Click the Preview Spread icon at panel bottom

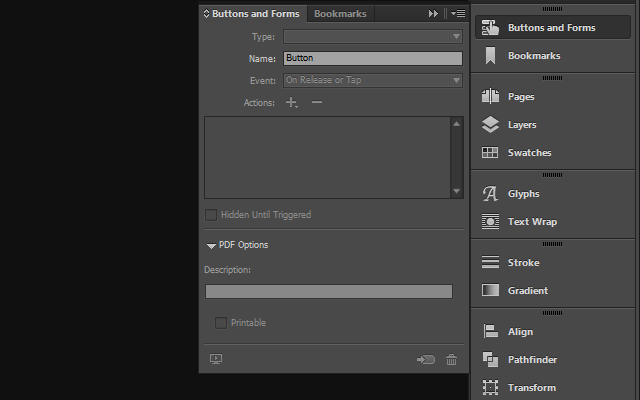coord(216,359)
